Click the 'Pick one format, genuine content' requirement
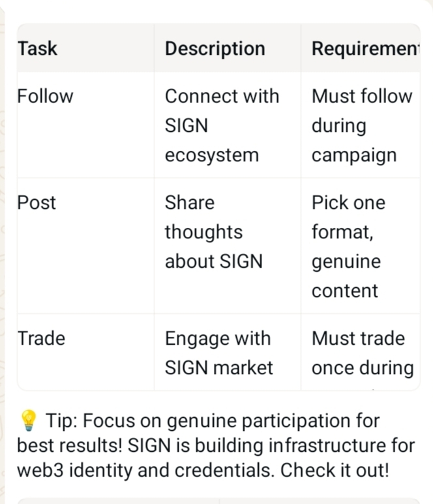Screen dimensions: 433x504 point(348,247)
